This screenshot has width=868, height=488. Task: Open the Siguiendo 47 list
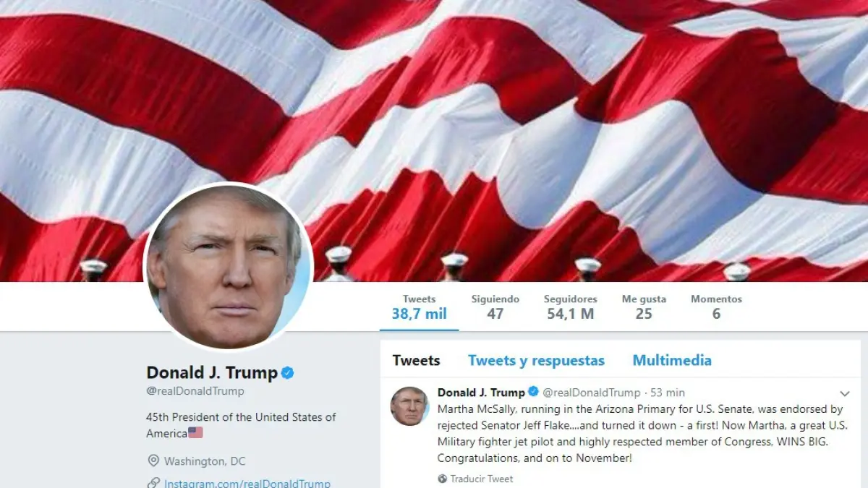coord(495,307)
